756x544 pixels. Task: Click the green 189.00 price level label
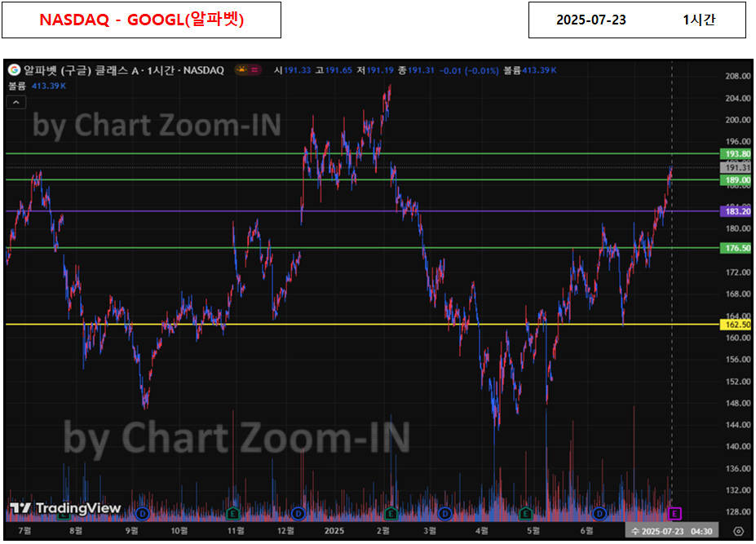click(x=736, y=180)
